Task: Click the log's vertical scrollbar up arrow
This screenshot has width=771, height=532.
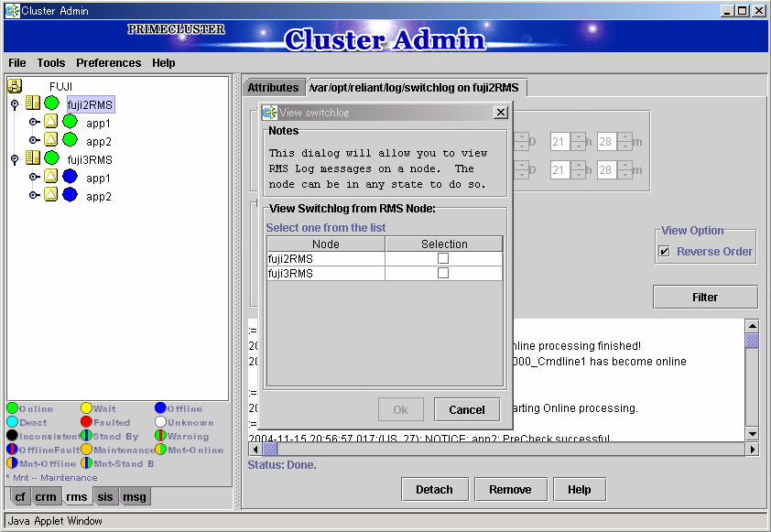Action: 752,325
